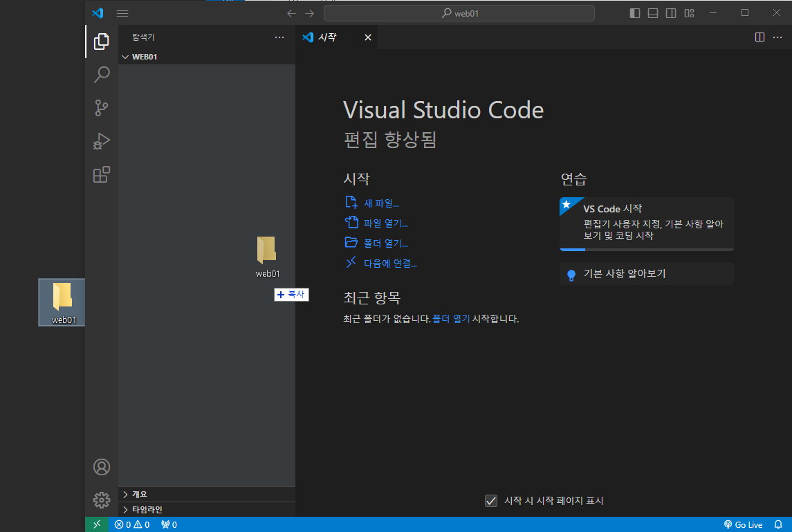Click the 새 파일... link
The image size is (792, 532).
[x=381, y=203]
